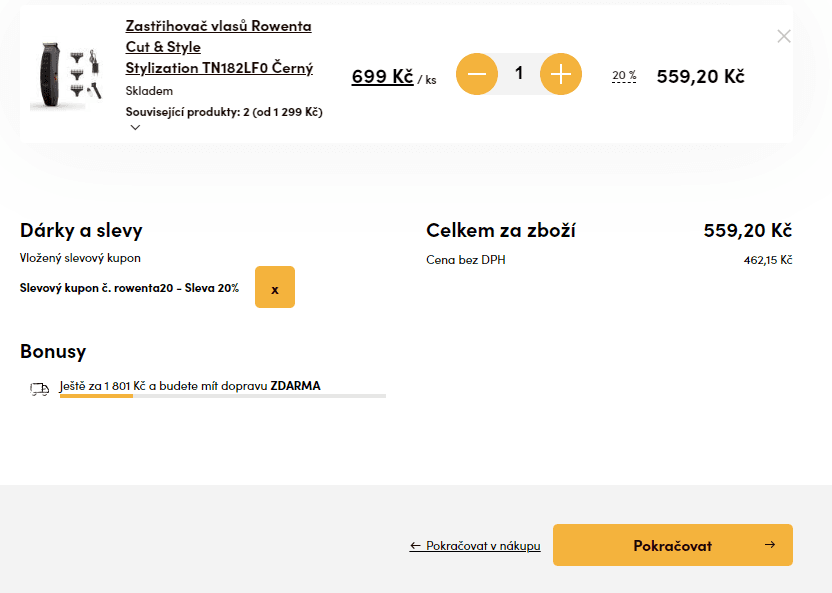Click the 699 Kč unit price
832x593 pixels.
(x=383, y=76)
